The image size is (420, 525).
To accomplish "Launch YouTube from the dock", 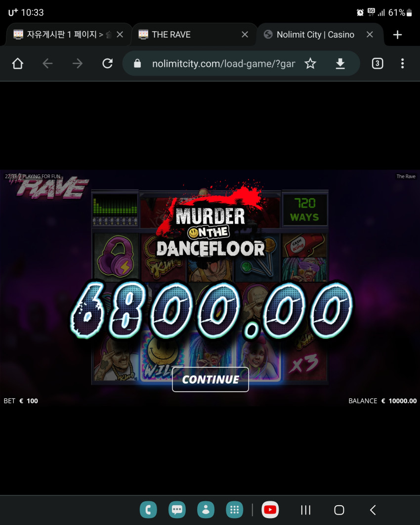I will click(270, 510).
